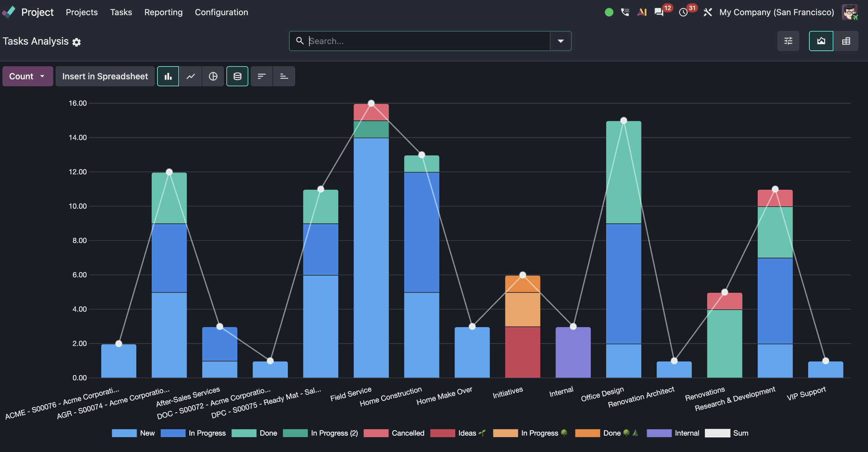Open the Reporting menu
The image size is (868, 452).
point(163,12)
